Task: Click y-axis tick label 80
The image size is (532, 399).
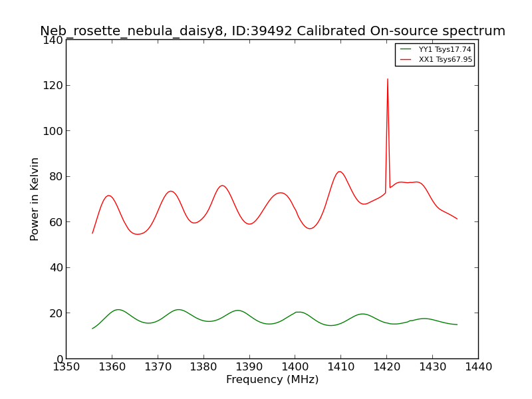Action: point(57,176)
